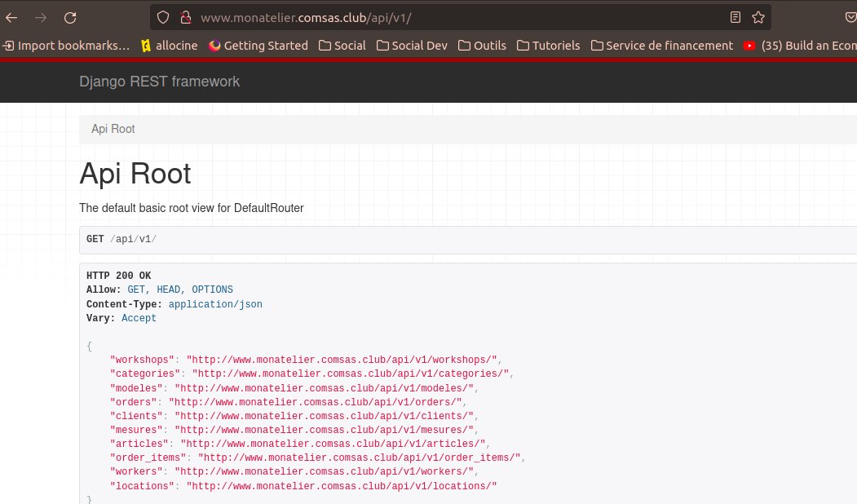Image resolution: width=857 pixels, height=504 pixels.
Task: Open the workshops endpoint URL
Action: (x=342, y=360)
